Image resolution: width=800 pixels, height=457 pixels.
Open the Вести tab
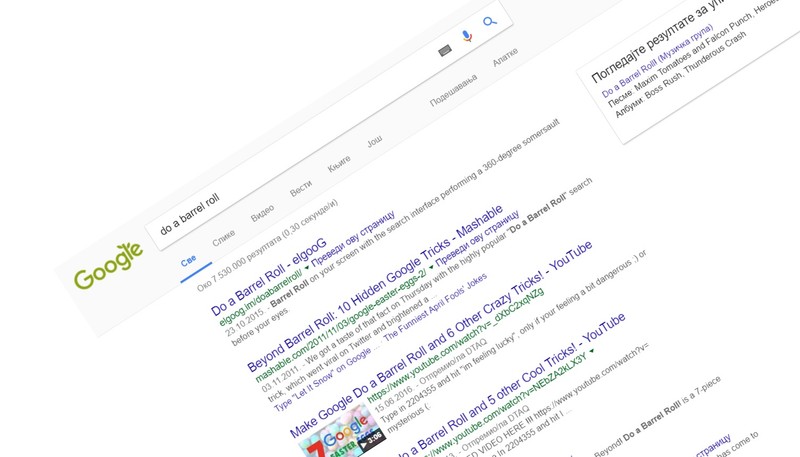[301, 188]
